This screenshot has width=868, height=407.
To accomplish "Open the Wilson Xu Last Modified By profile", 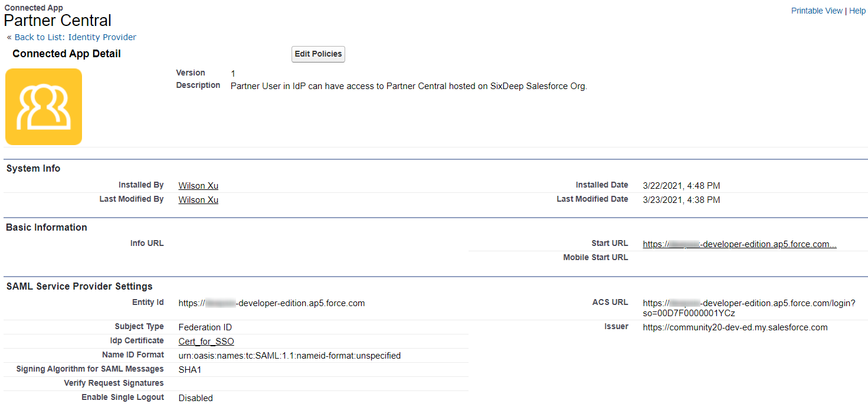I will (x=198, y=199).
